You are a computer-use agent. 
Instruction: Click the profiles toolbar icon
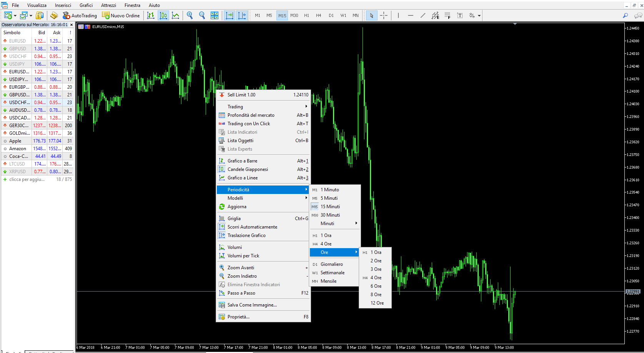click(24, 15)
